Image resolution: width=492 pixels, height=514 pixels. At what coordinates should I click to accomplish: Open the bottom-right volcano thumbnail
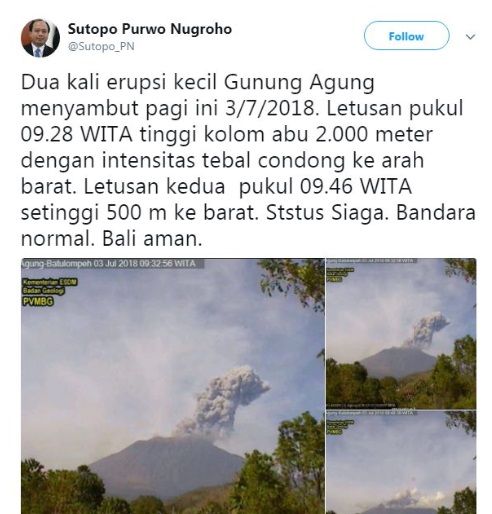point(401,462)
